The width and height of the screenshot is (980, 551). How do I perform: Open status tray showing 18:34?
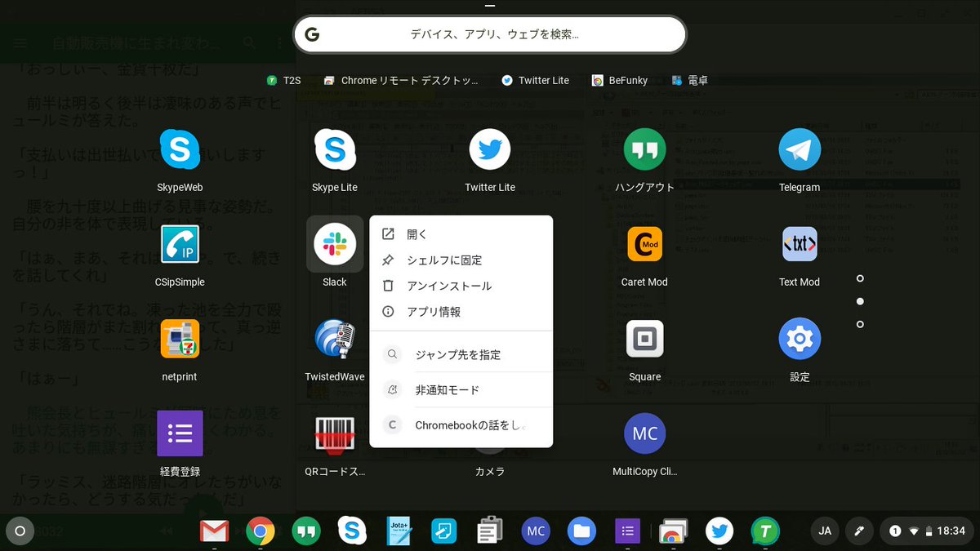tap(926, 531)
